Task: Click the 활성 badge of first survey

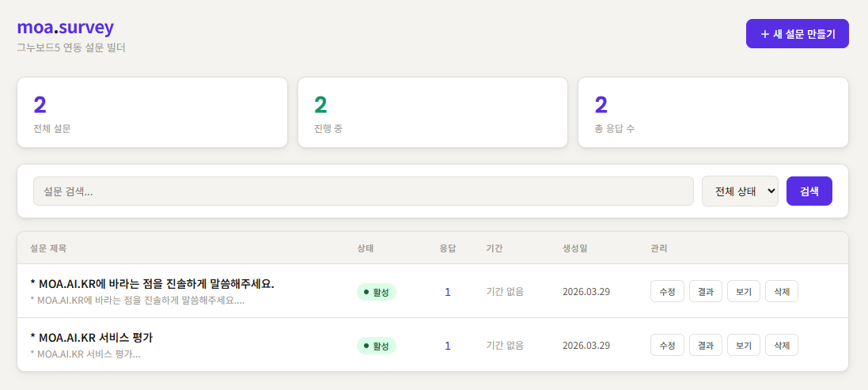Action: point(376,292)
